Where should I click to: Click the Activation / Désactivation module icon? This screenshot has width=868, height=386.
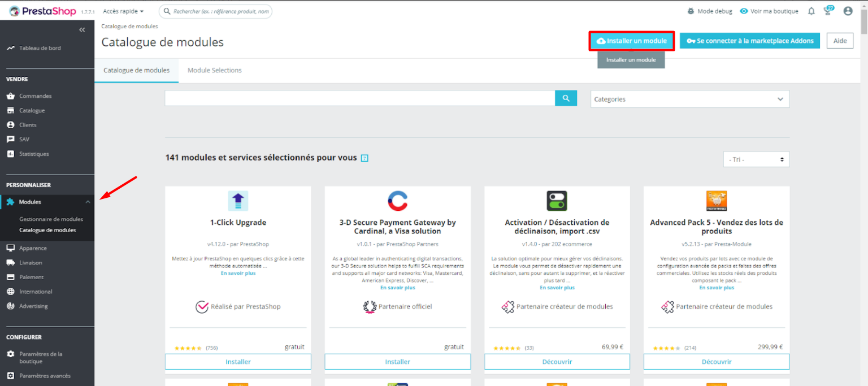pos(557,201)
